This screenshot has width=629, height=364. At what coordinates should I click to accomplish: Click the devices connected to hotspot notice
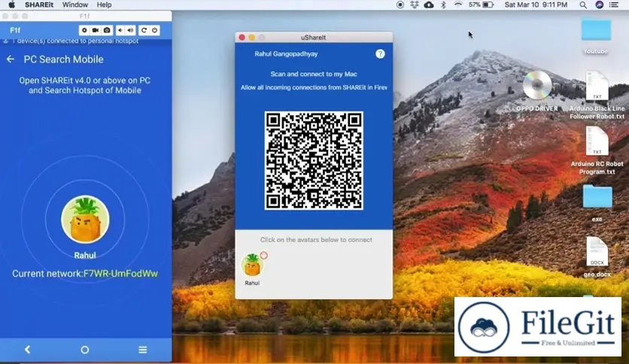point(74,41)
